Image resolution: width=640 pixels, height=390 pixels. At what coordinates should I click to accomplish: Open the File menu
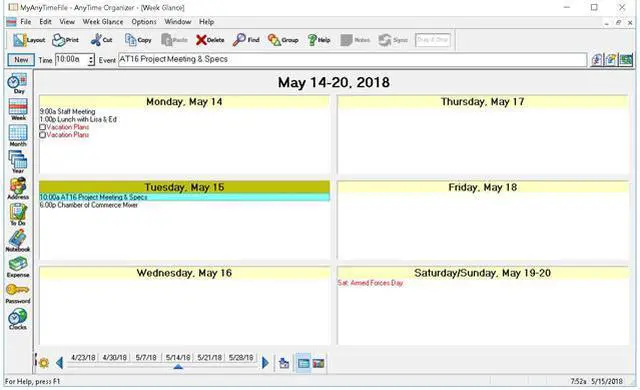pos(26,22)
